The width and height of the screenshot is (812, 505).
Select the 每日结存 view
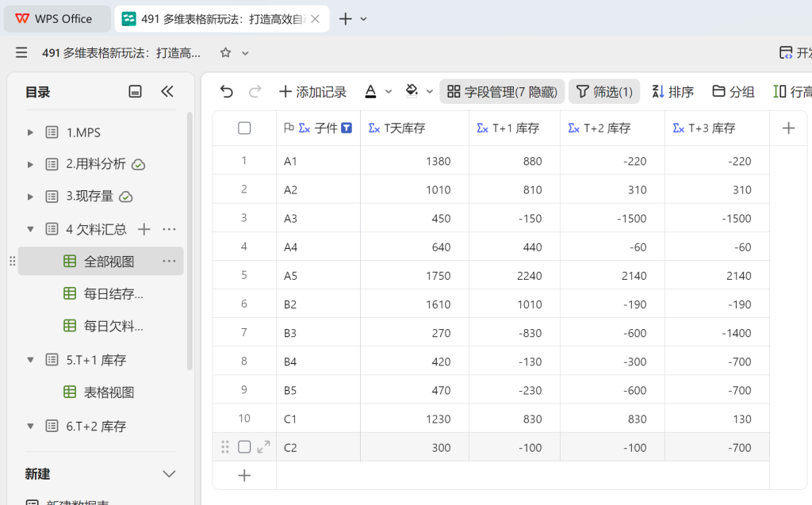coord(103,293)
